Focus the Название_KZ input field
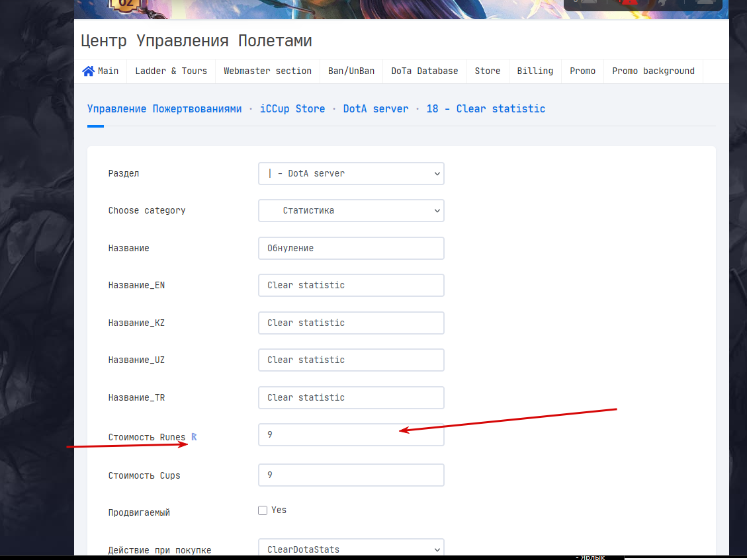The height and width of the screenshot is (560, 747). click(x=351, y=323)
